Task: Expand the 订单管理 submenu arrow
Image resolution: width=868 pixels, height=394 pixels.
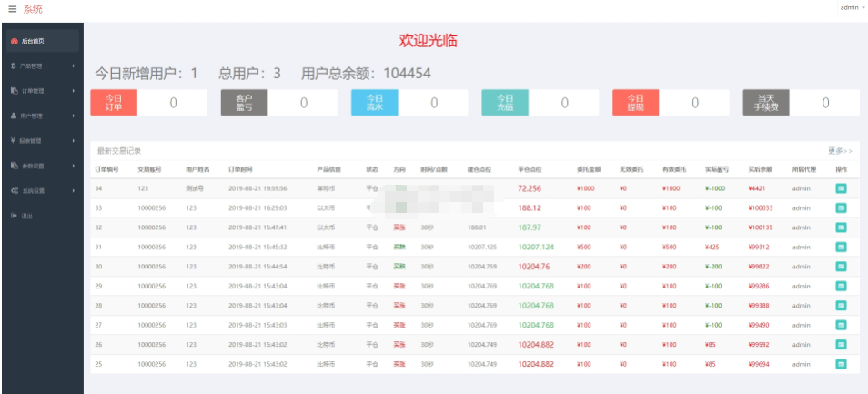Action: coord(73,91)
